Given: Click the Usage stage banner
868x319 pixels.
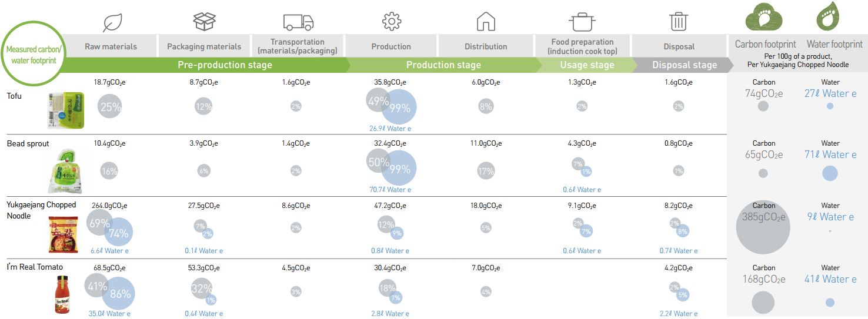Looking at the screenshot, I should coord(587,65).
